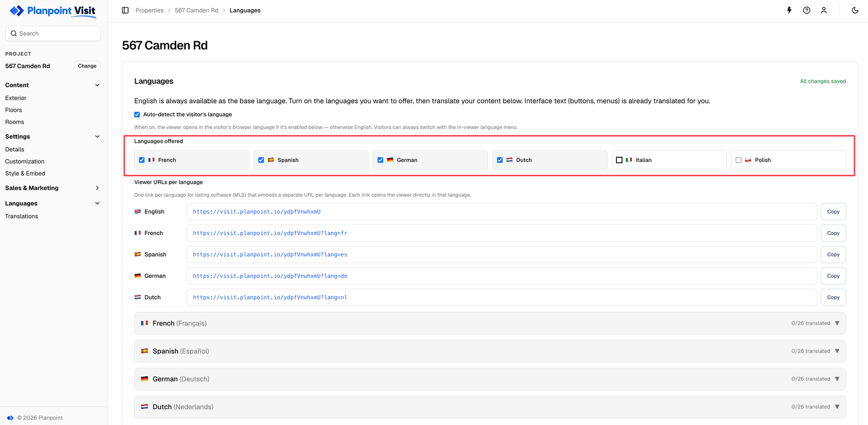The width and height of the screenshot is (868, 425).
Task: Expand the German (Deutsch) translation panel
Action: (x=490, y=379)
